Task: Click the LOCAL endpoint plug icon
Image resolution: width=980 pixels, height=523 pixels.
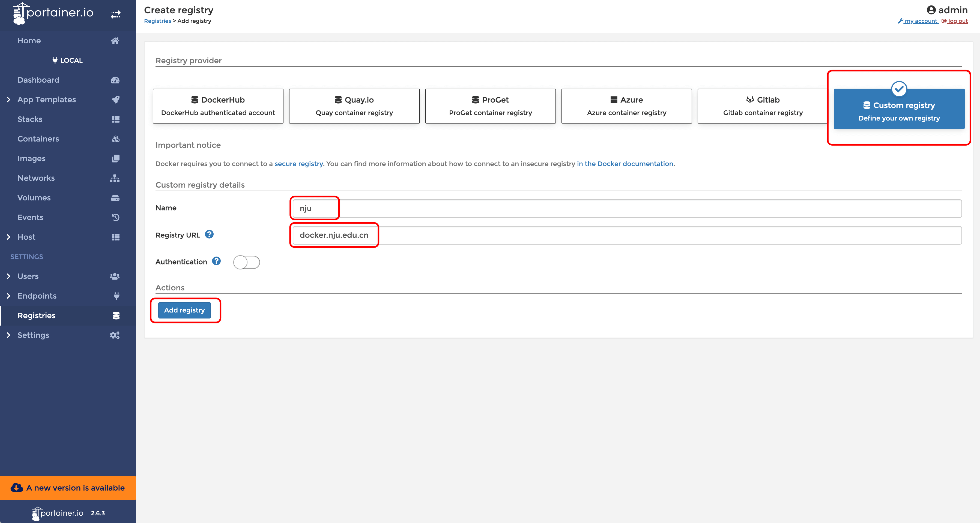Action: (55, 60)
